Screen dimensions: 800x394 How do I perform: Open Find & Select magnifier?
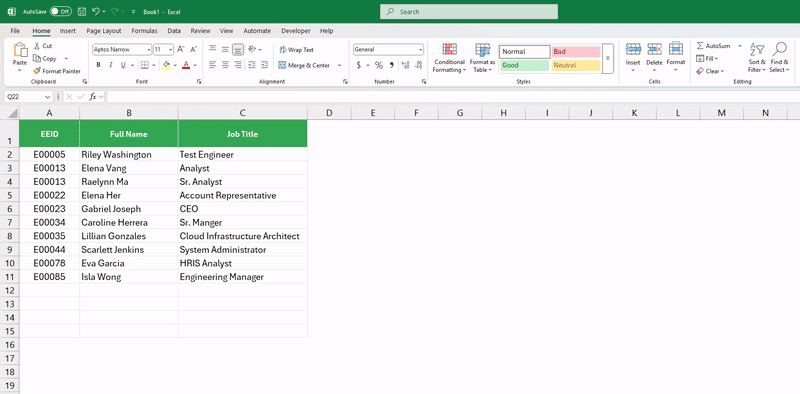(780, 50)
